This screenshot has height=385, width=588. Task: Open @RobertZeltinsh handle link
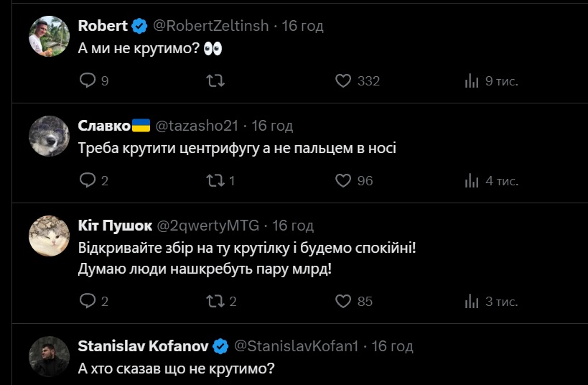[211, 26]
